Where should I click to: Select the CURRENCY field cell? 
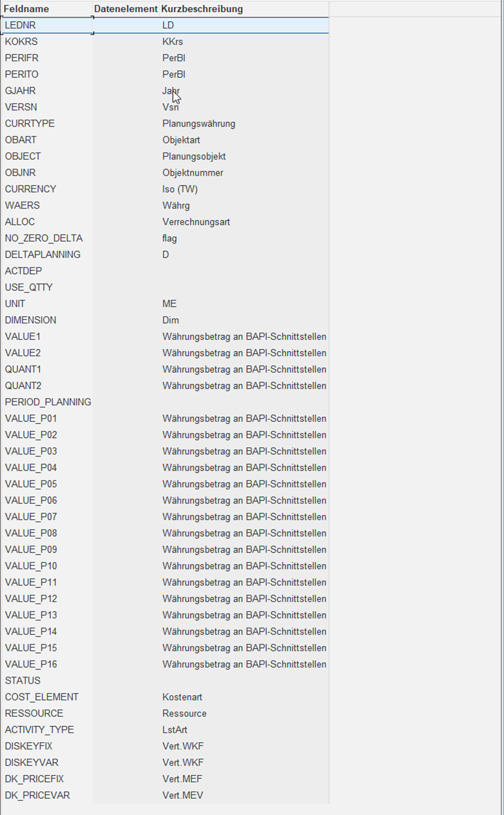point(47,189)
